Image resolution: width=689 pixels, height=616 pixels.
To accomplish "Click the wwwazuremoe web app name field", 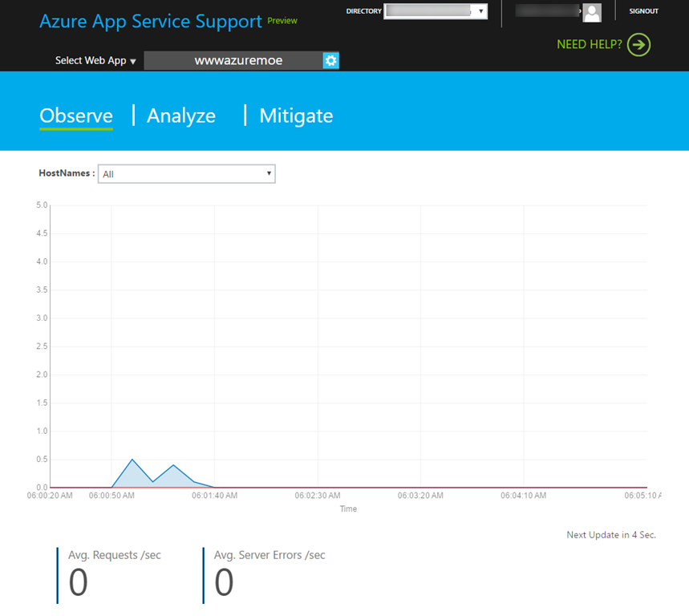I will [237, 61].
